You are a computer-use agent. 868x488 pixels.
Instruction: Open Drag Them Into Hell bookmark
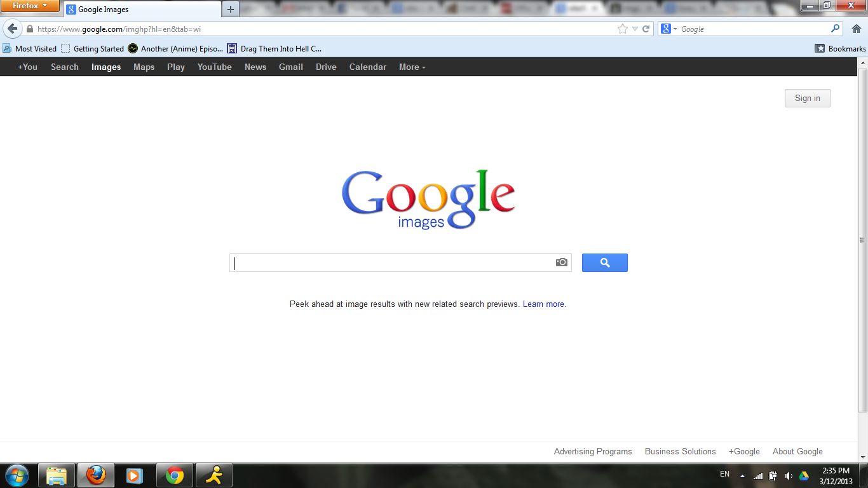275,48
